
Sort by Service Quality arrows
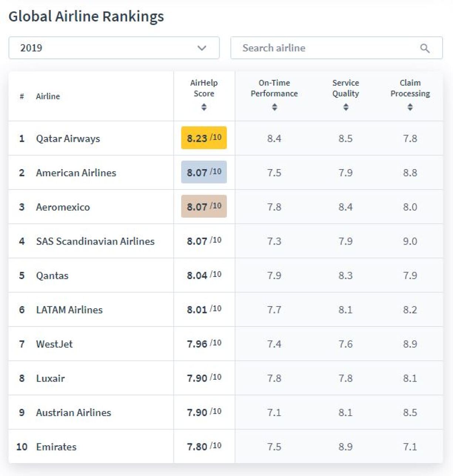346,107
